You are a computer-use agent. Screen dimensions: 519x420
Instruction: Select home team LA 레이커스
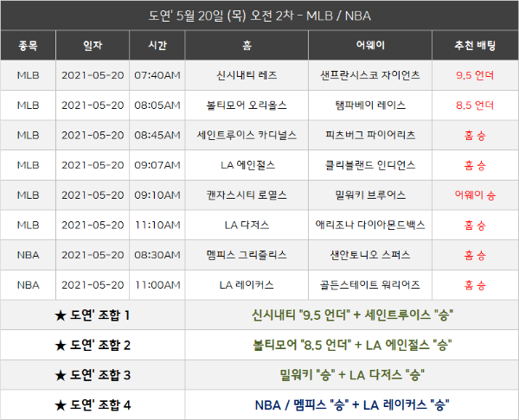click(x=247, y=285)
